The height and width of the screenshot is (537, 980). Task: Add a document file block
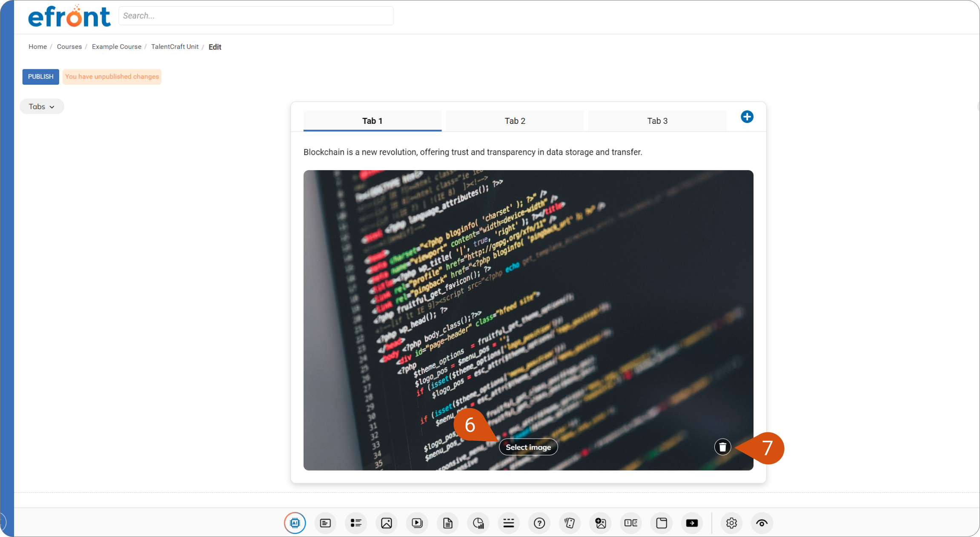pos(448,523)
